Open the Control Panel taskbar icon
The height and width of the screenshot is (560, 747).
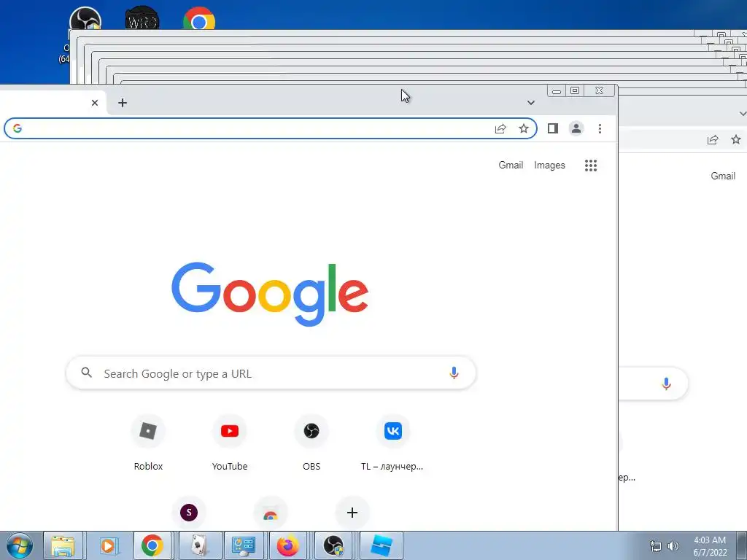click(x=244, y=545)
